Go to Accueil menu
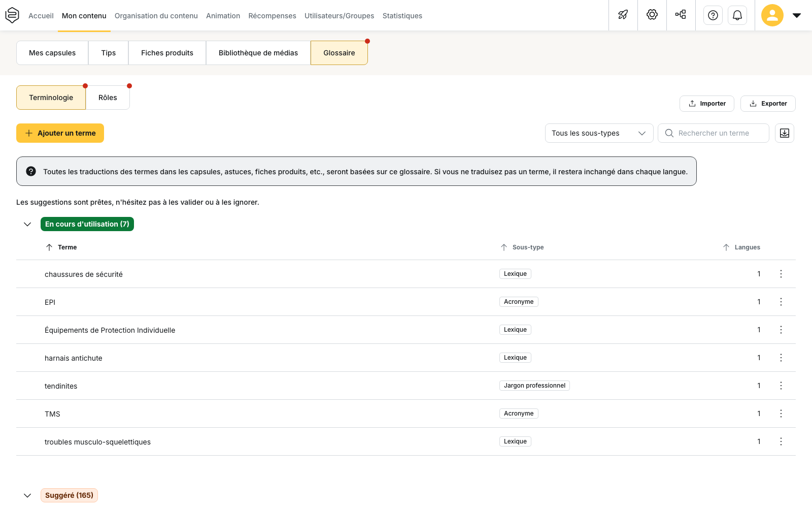The width and height of the screenshot is (812, 508). click(x=41, y=16)
